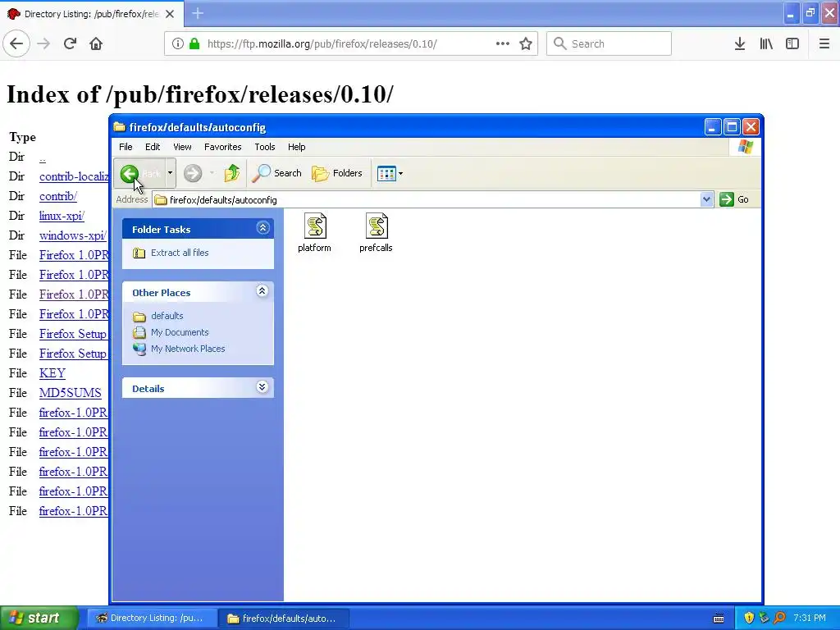Click the Firefox forward arrow
Viewport: 840px width, 630px height.
click(43, 43)
